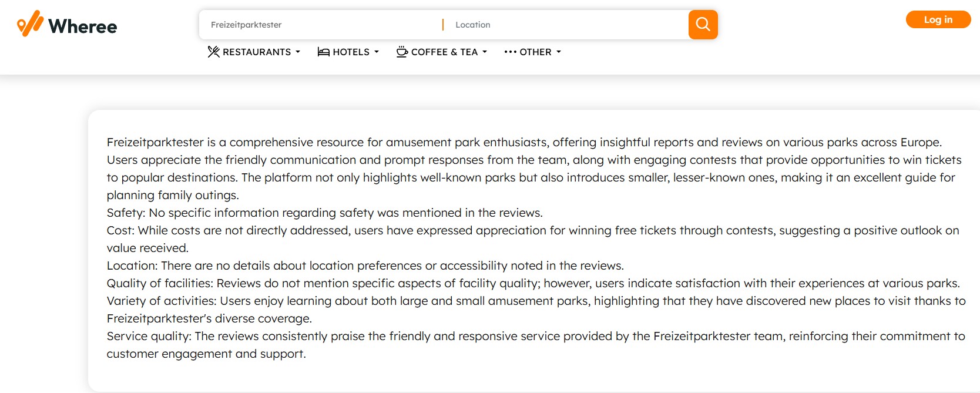The image size is (980, 393).
Task: Click the fork and knife Restaurants icon
Action: pyautogui.click(x=214, y=52)
